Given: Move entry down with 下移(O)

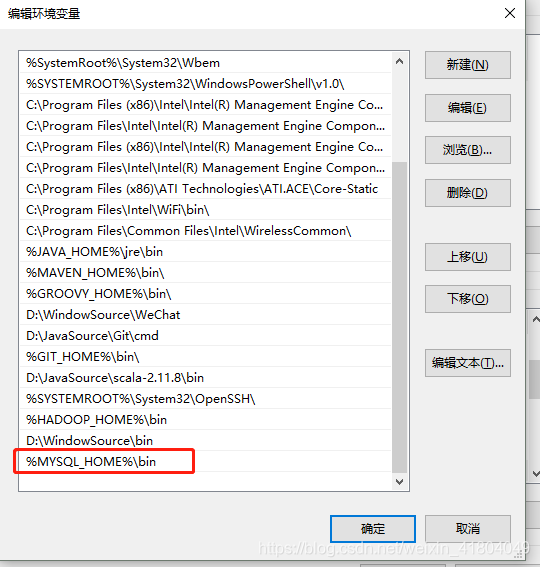Looking at the screenshot, I should (x=468, y=299).
